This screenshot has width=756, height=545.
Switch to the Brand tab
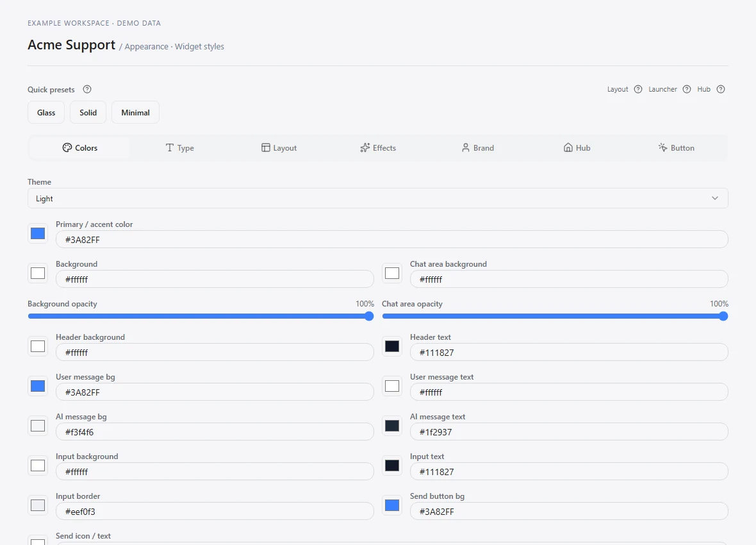point(478,147)
